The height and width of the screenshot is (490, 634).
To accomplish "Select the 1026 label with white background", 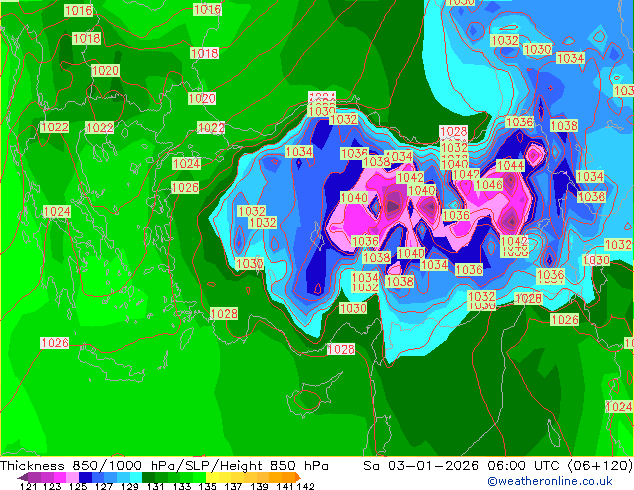I will (x=55, y=343).
